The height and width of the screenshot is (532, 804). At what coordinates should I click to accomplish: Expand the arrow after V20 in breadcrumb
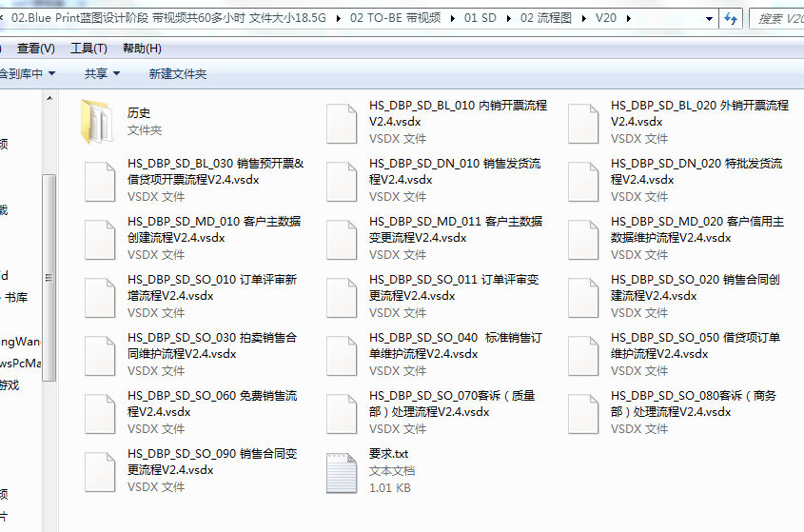[631, 18]
